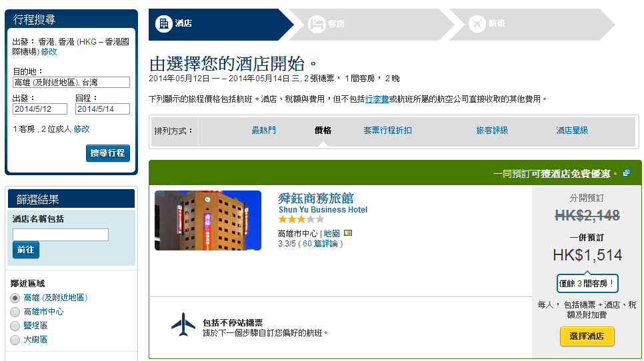Click the airplane icon in flights step
644x361 pixels.
(477, 24)
